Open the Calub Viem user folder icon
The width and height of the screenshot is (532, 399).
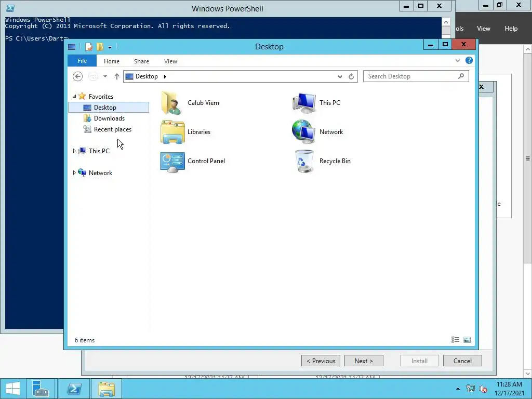click(171, 103)
